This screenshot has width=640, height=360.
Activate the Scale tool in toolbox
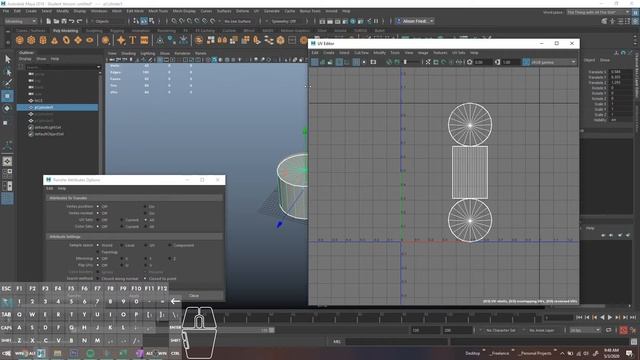coord(6,122)
